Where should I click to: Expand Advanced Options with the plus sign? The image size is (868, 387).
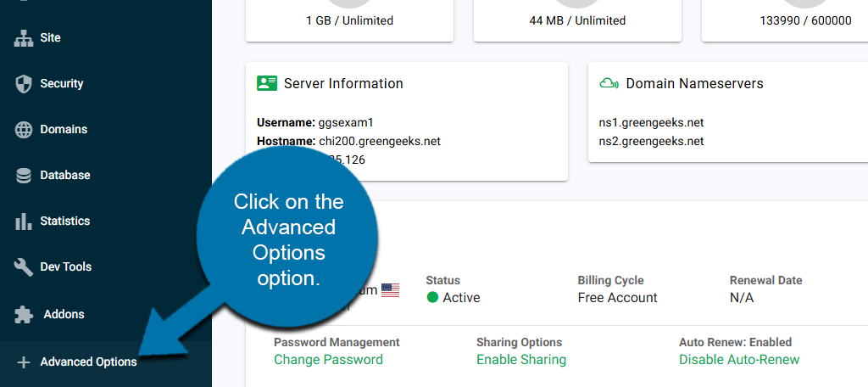(x=24, y=362)
